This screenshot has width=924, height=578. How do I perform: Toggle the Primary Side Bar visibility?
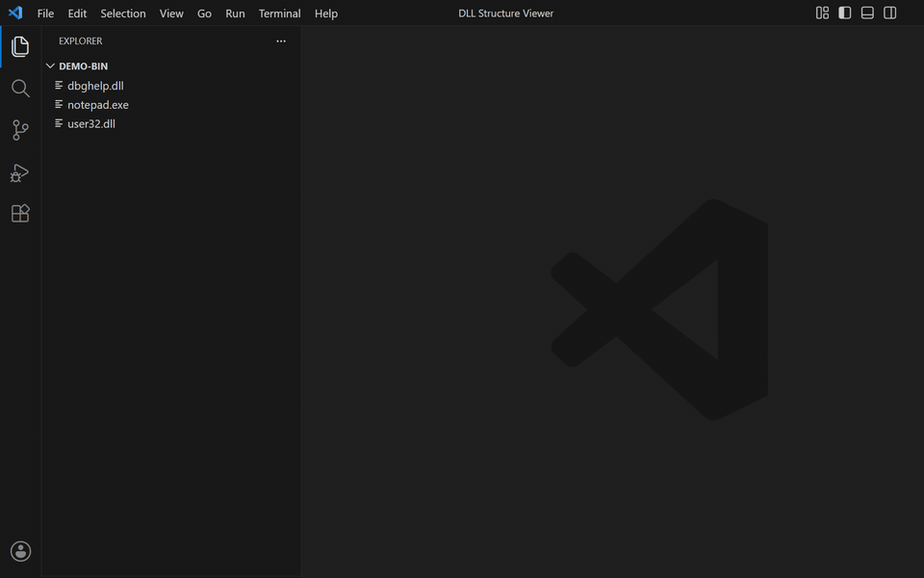[844, 13]
